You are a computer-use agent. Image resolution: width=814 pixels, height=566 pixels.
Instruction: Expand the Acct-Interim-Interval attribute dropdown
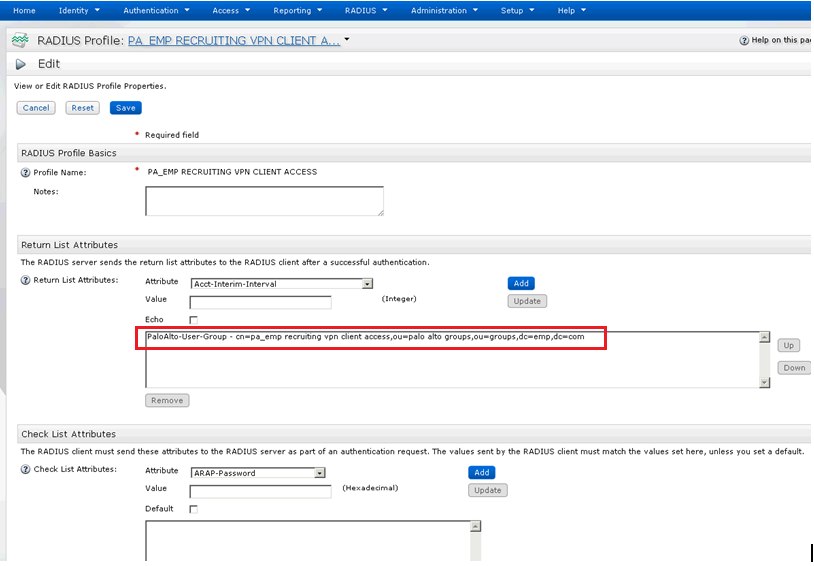[x=367, y=284]
